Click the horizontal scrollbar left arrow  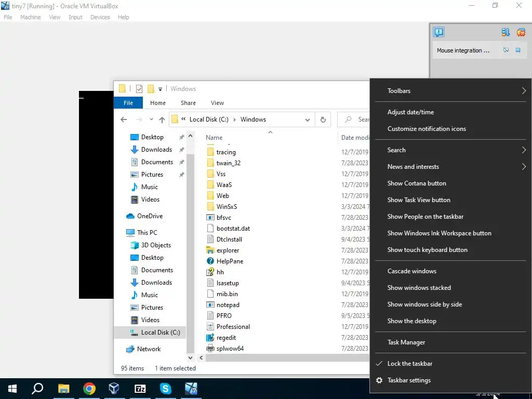(201, 357)
